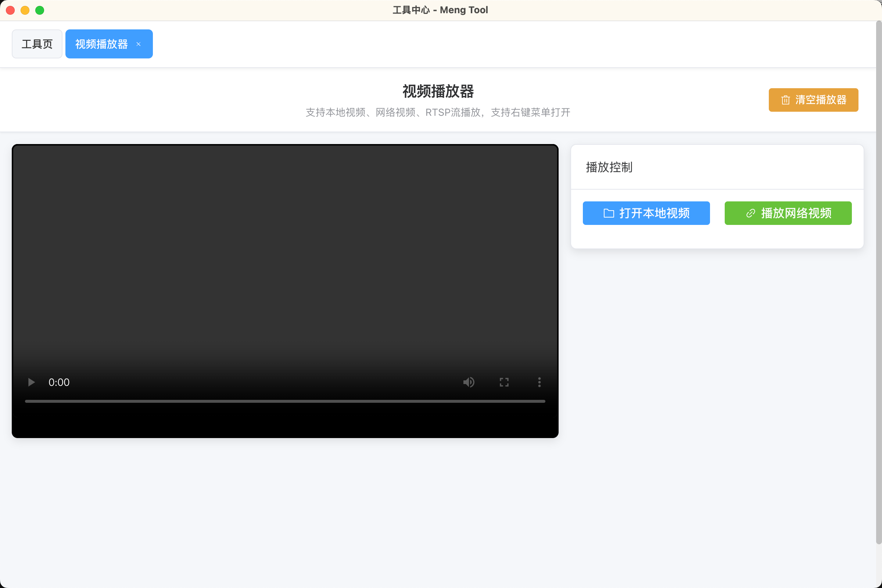The width and height of the screenshot is (882, 588).
Task: Mute the video using the speaker icon
Action: click(468, 382)
